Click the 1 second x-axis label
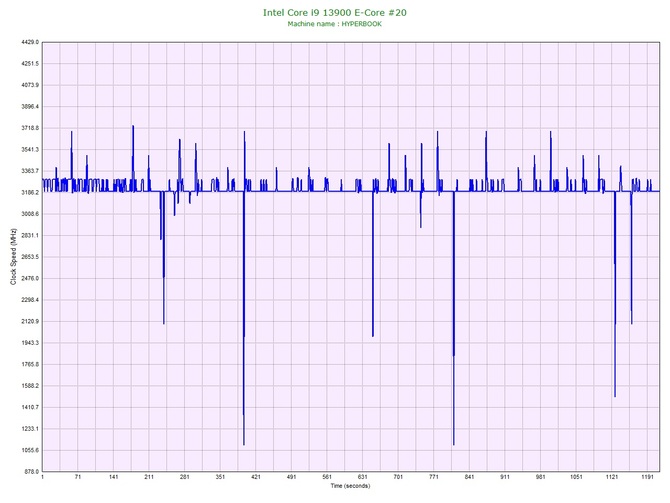This screenshot has width=670, height=503. [42, 477]
